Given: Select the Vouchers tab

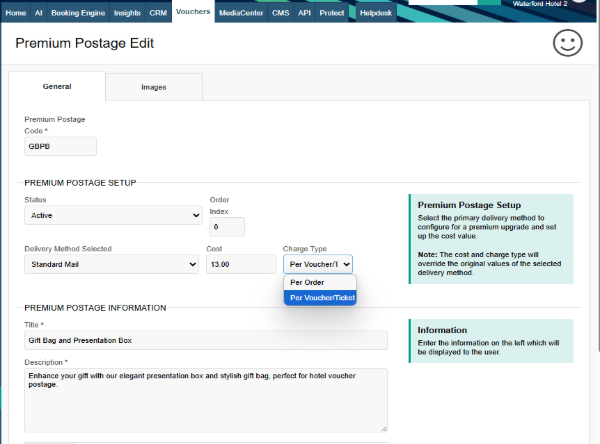Looking at the screenshot, I should (x=193, y=12).
